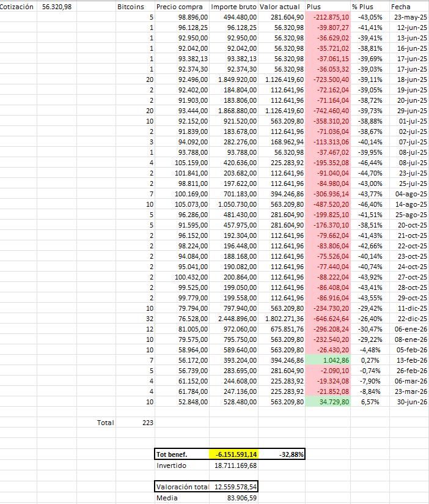429x504 pixels.
Task: Select the Fecha header cell
Action: coord(409,7)
